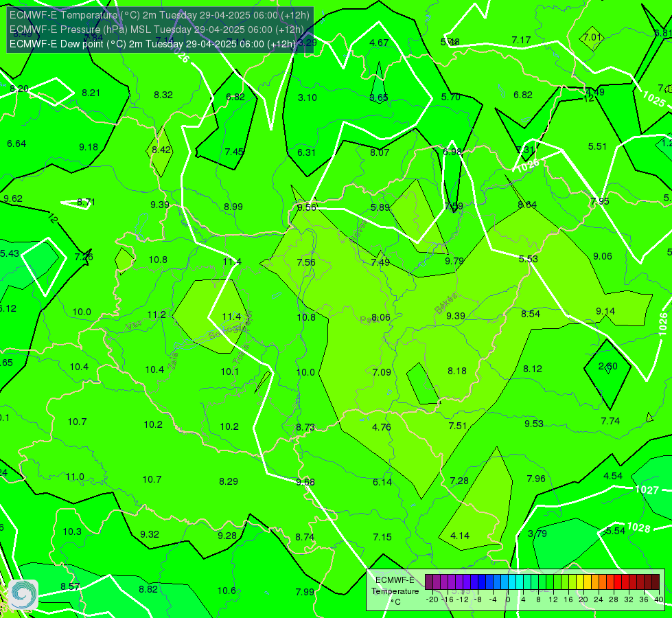Click the dew point value 4.14
The height and width of the screenshot is (618, 672).
coord(460,536)
